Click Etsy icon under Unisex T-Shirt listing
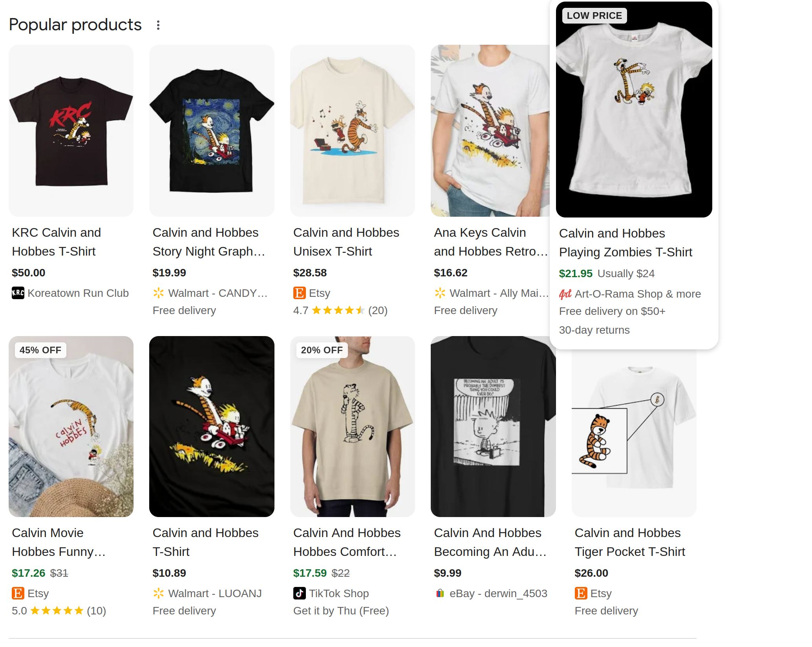This screenshot has height=647, width=812. coord(299,293)
